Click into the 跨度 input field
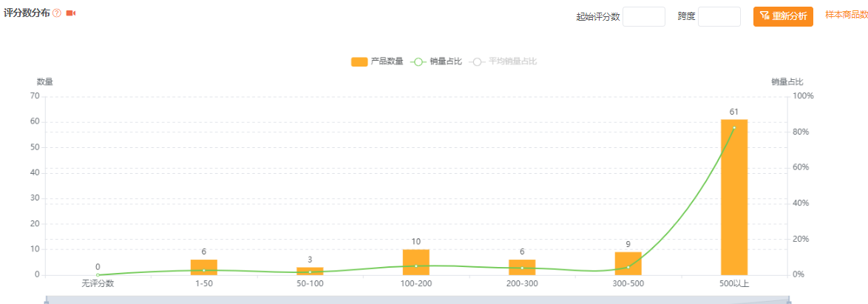This screenshot has height=304, width=868. click(719, 16)
